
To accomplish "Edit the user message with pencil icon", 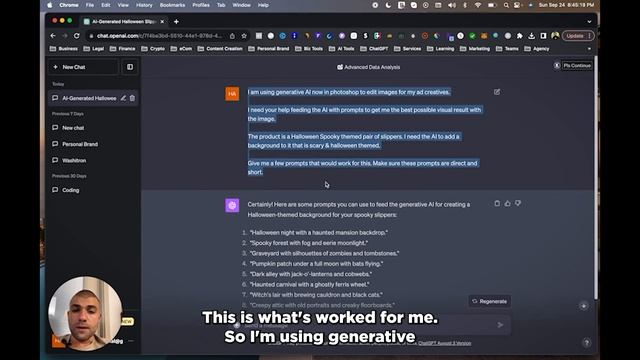I will tap(497, 92).
